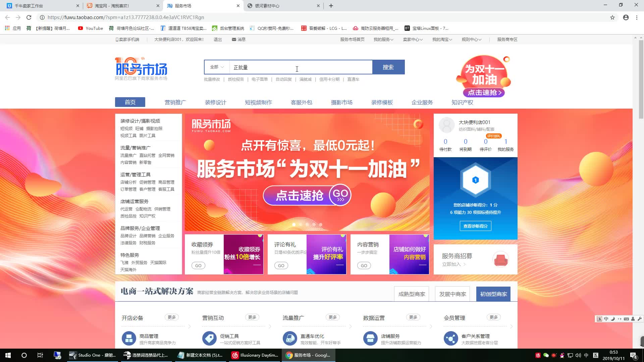Select the 短视频制作 navigation tab
The image size is (644, 362).
pyautogui.click(x=258, y=102)
